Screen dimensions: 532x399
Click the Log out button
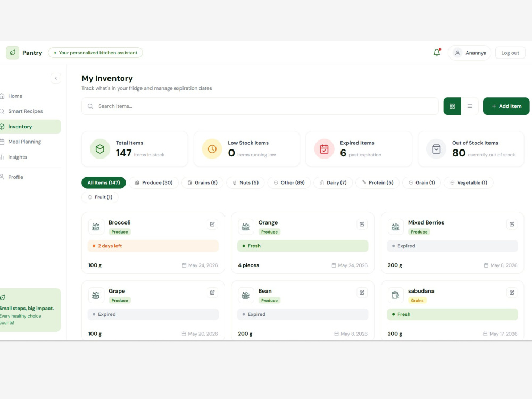click(x=510, y=53)
